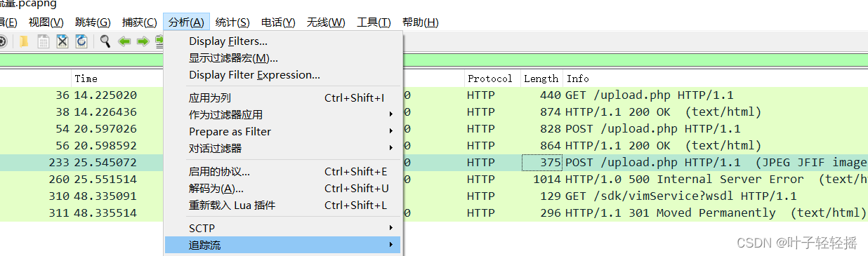Go back with the green left arrow
This screenshot has width=868, height=256.
coord(124,41)
